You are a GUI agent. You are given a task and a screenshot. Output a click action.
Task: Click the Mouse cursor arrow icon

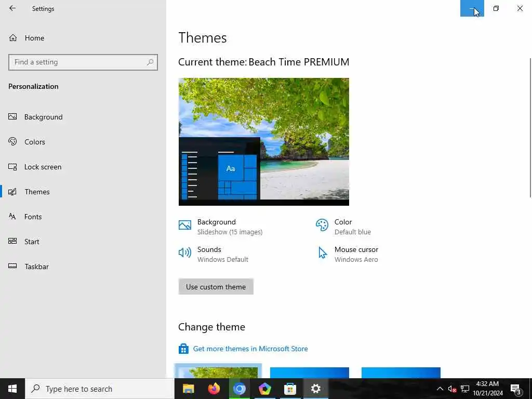tap(322, 253)
